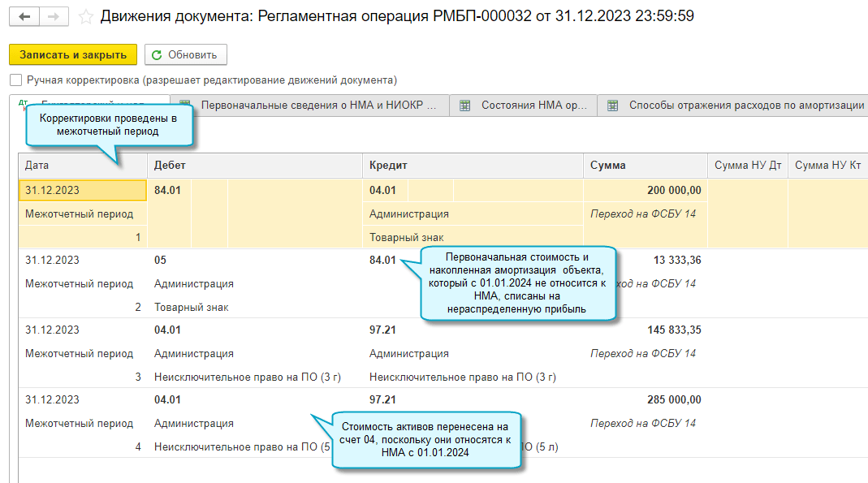Click the 'Сумма НУ Дт' column header

(748, 165)
